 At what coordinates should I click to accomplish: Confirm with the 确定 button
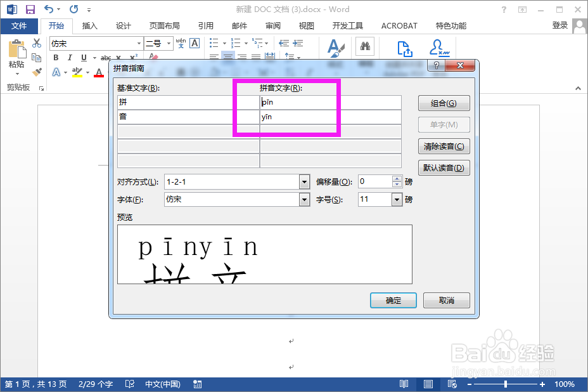click(x=393, y=301)
